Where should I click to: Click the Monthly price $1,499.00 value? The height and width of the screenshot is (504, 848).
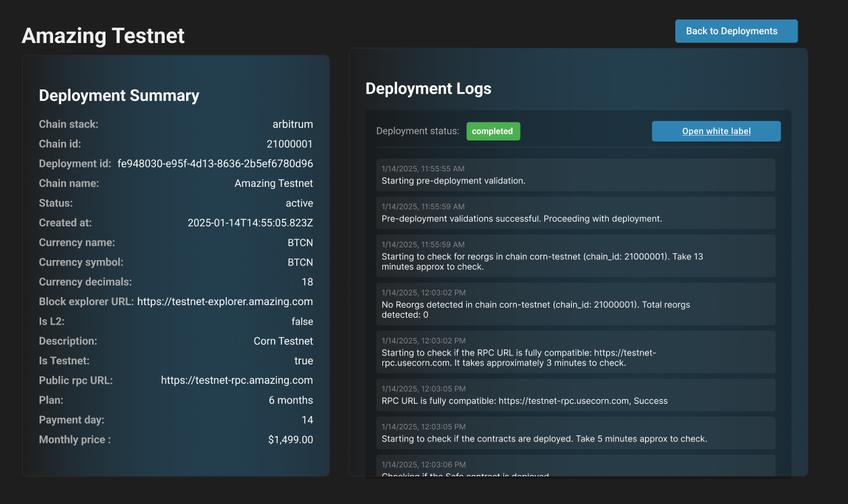click(290, 440)
